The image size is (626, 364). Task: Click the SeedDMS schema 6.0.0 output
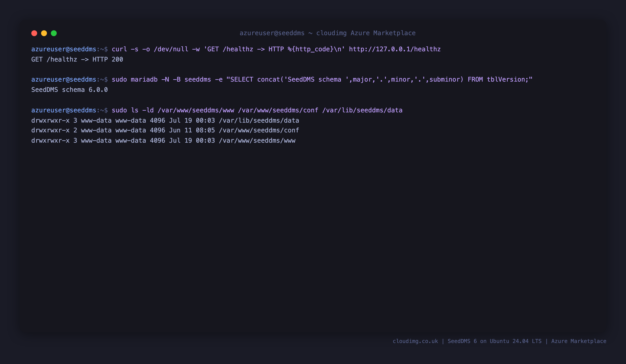[x=69, y=90]
